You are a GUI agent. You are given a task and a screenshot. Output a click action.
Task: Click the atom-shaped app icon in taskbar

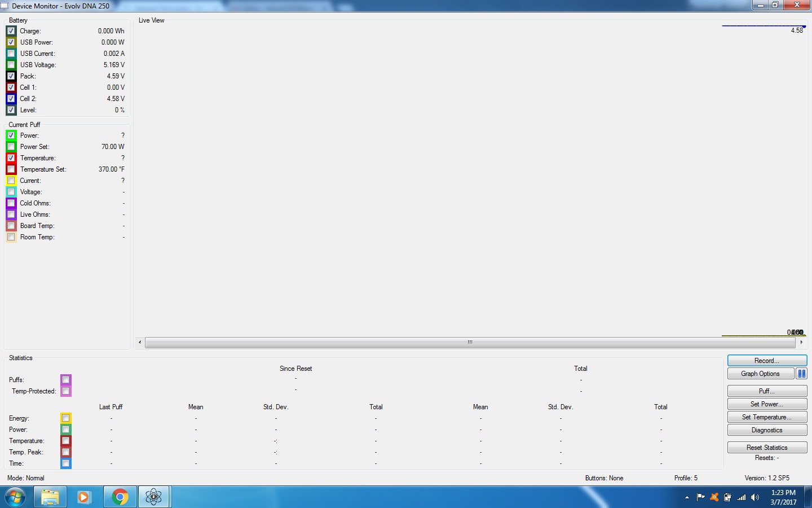[x=153, y=497]
